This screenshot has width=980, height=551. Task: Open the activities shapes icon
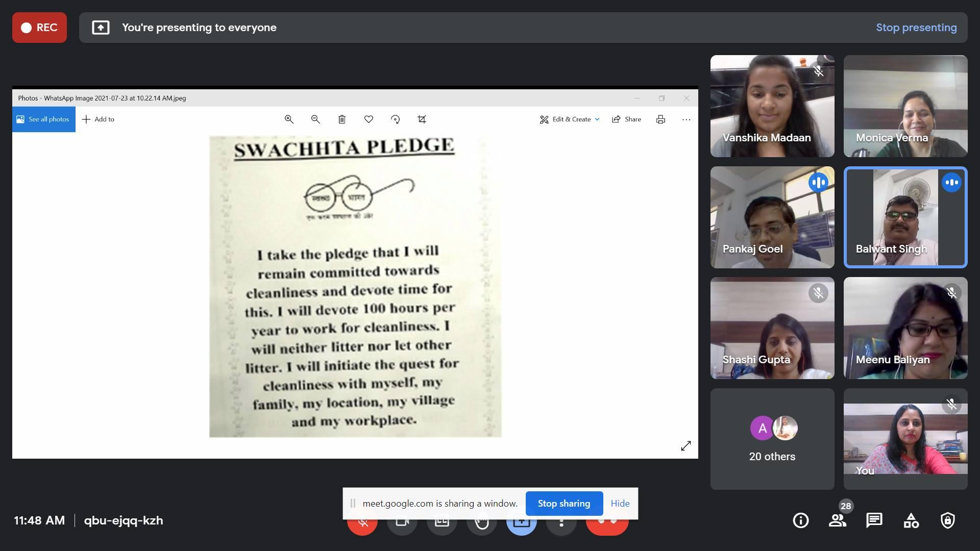(x=911, y=520)
